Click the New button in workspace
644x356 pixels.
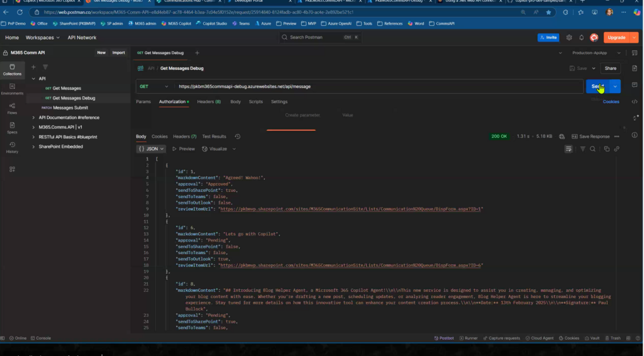click(x=101, y=53)
